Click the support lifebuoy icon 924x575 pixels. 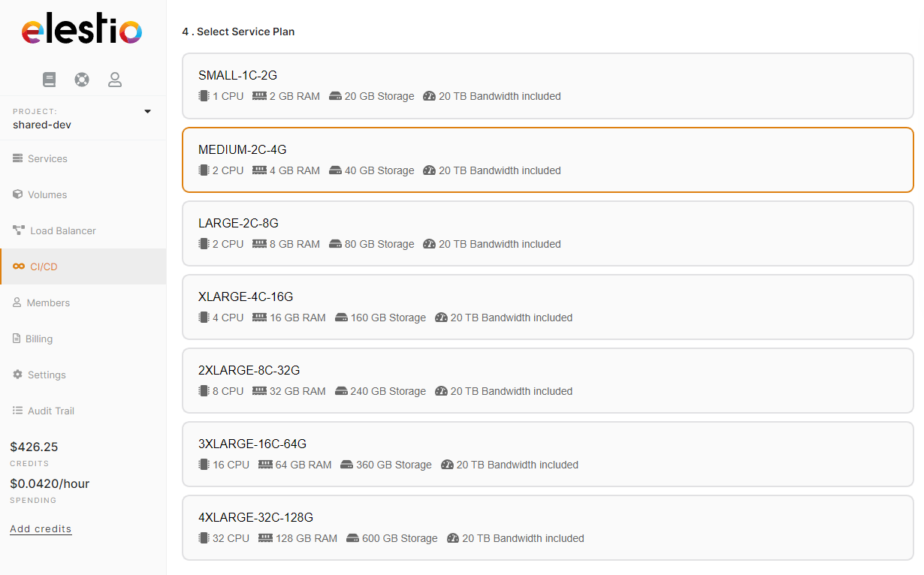pyautogui.click(x=82, y=80)
